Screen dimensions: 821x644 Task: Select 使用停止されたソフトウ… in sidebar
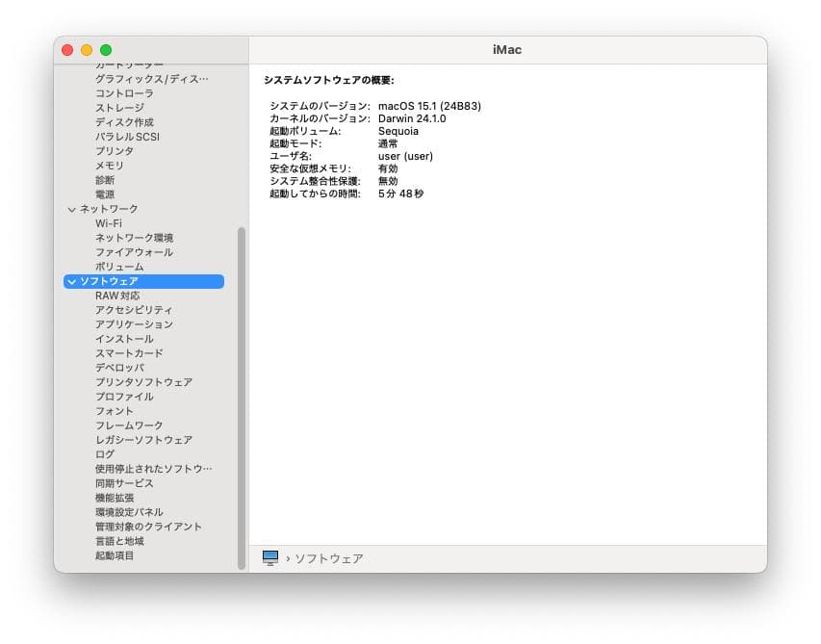(x=153, y=469)
